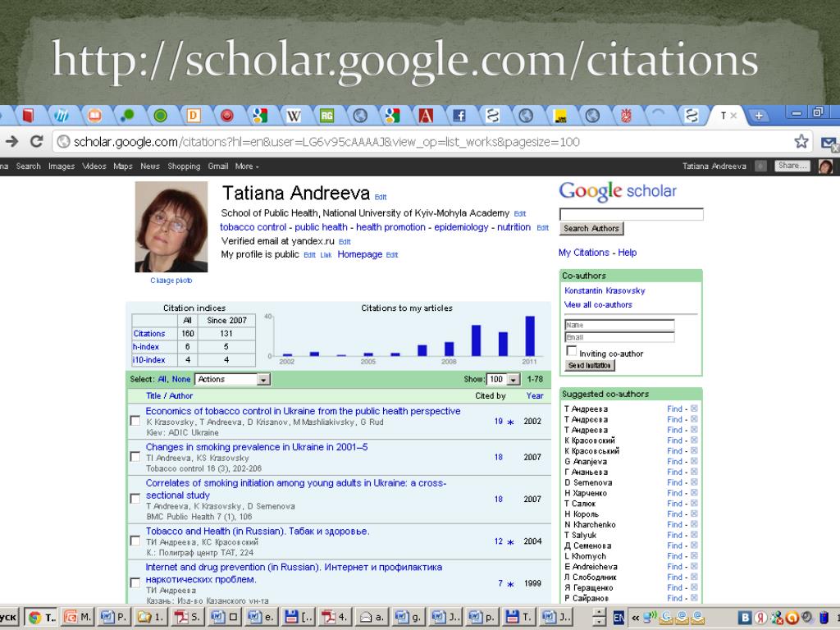The image size is (840, 630).
Task: Select All articles link
Action: (x=162, y=379)
